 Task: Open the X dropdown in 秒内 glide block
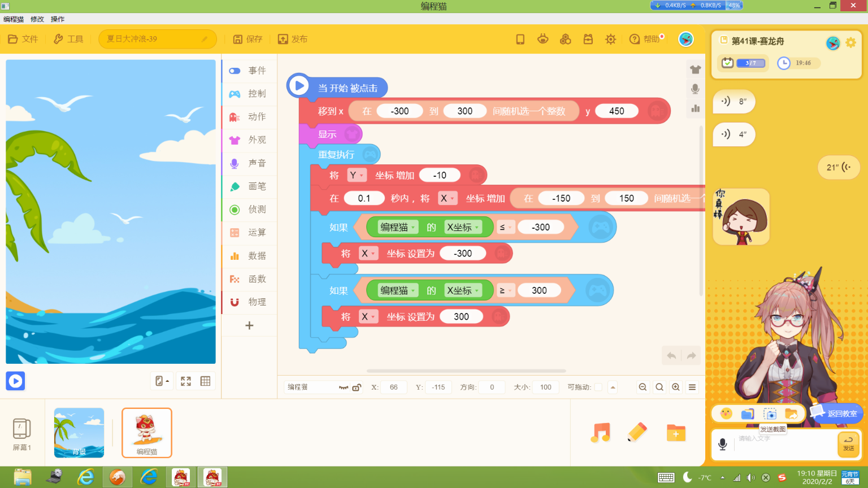tap(448, 198)
